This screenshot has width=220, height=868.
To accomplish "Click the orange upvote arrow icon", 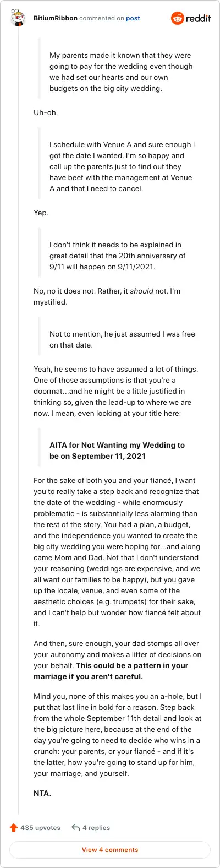I will click(x=14, y=827).
